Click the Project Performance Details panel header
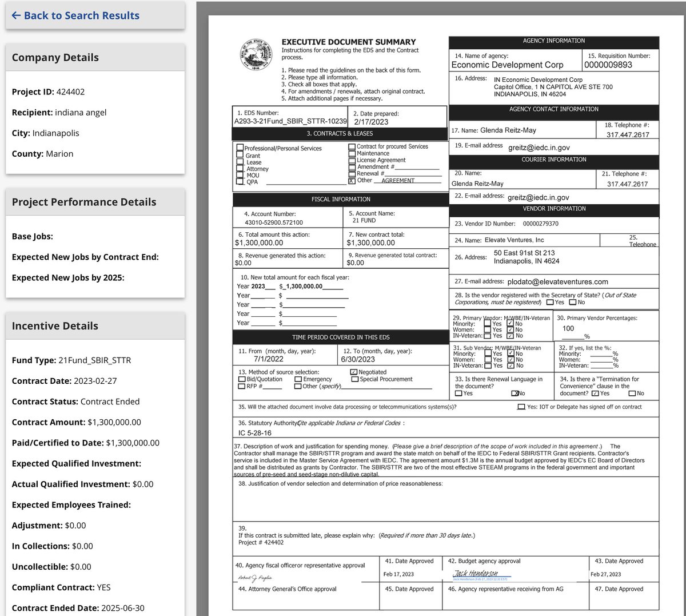Viewport: 686px width, 616px height. pyautogui.click(x=95, y=202)
